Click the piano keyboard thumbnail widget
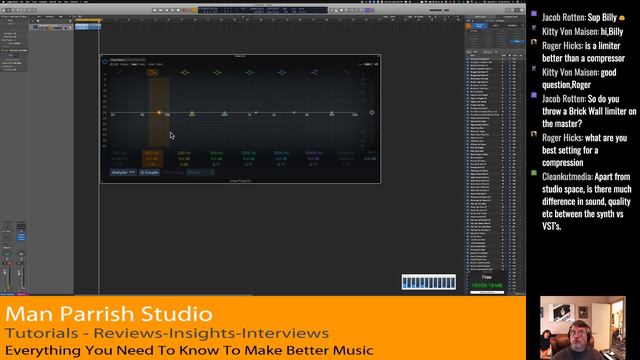This screenshot has width=640, height=360. (429, 282)
